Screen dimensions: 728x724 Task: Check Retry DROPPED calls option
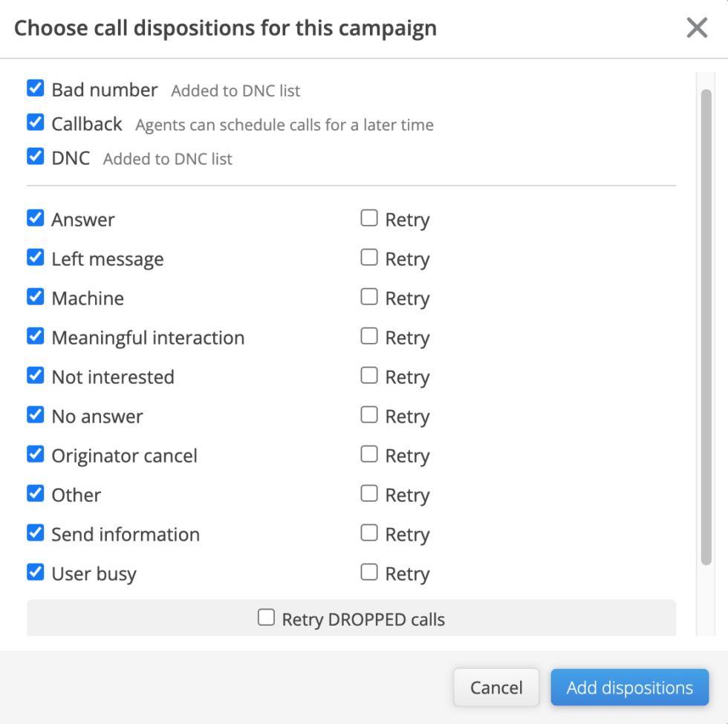pos(266,618)
